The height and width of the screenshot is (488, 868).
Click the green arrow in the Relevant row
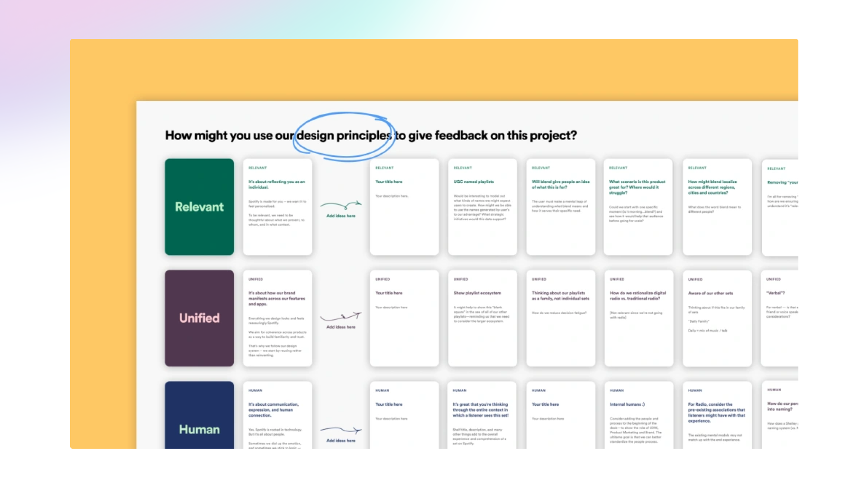(x=340, y=206)
